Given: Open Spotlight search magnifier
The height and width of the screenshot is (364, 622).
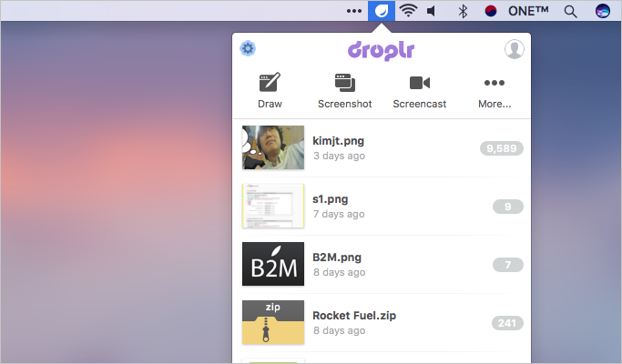Looking at the screenshot, I should tap(570, 12).
